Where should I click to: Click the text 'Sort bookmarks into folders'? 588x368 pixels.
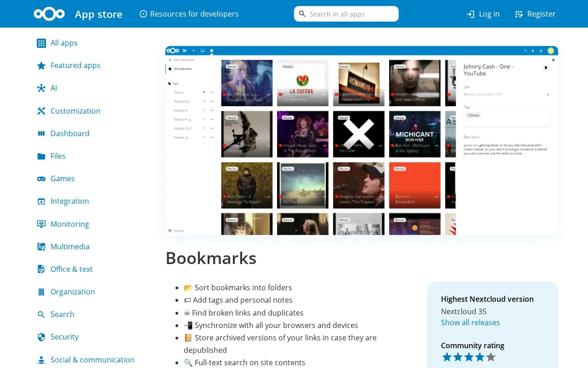[243, 287]
